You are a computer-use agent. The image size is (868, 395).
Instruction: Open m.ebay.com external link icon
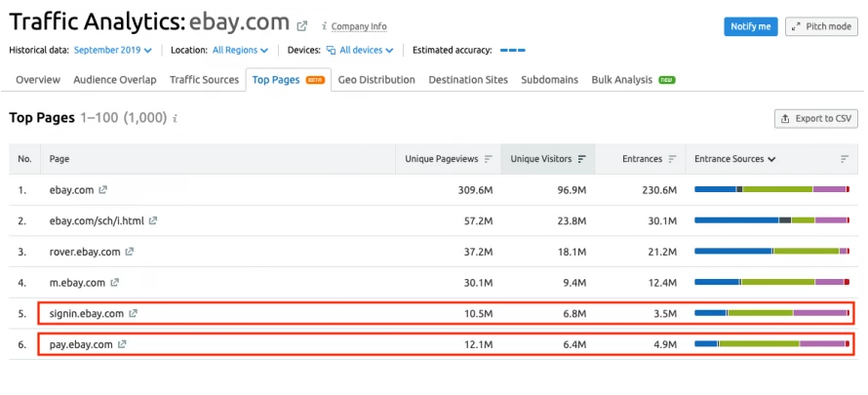click(x=114, y=283)
